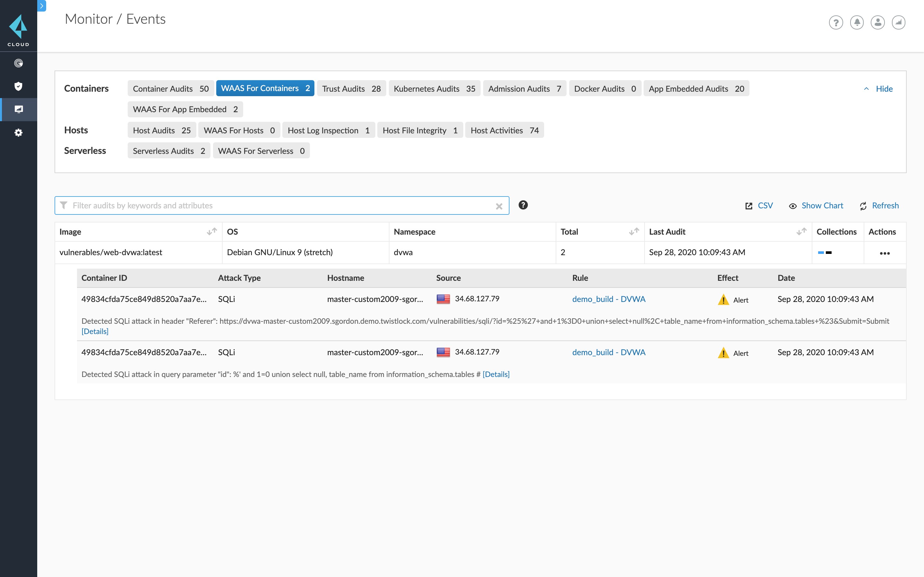
Task: Open Manage settings via the gear icon
Action: click(18, 132)
